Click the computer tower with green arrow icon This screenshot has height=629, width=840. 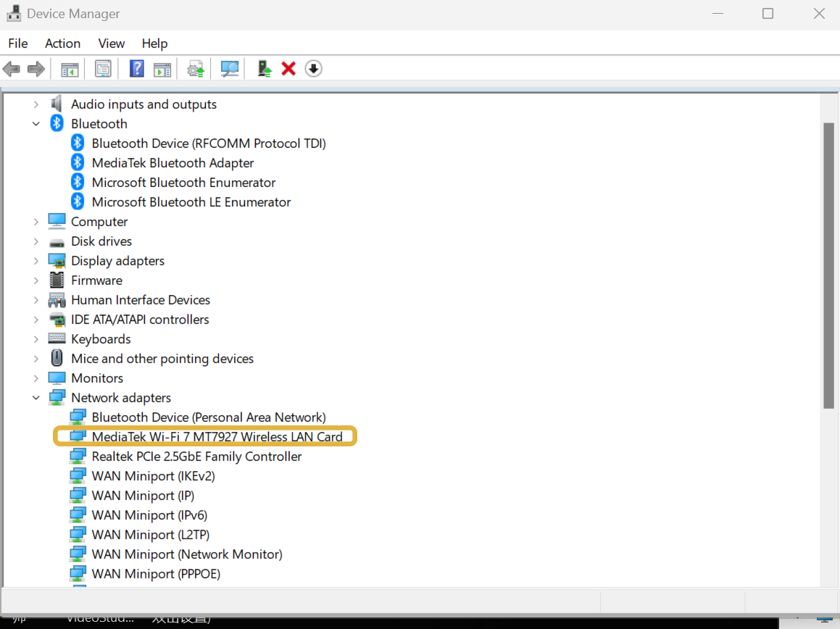(x=265, y=69)
